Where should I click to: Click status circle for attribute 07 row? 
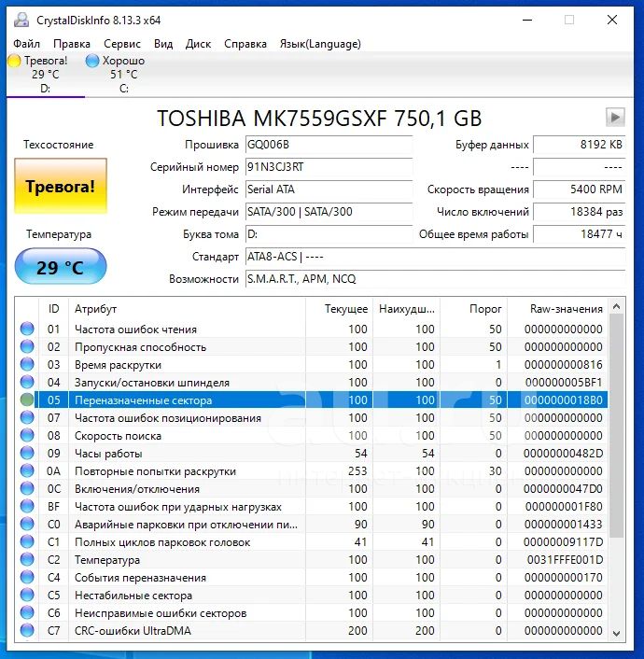pyautogui.click(x=27, y=417)
